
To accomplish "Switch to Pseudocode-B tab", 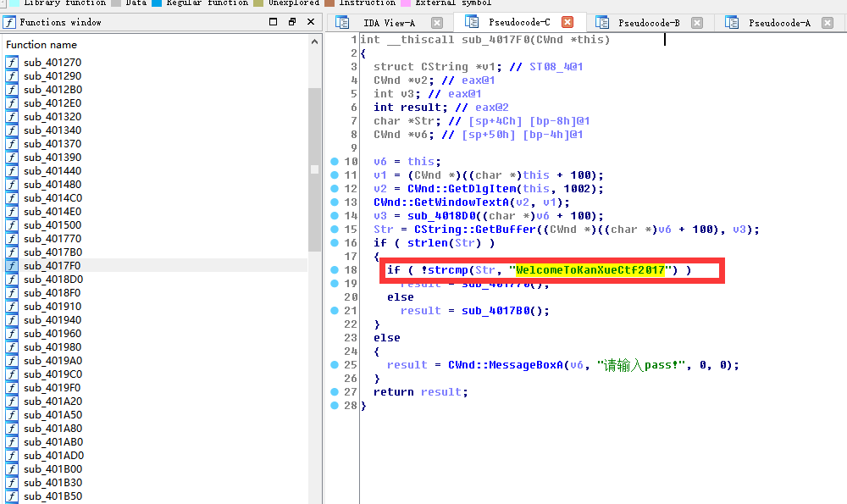I will click(649, 23).
